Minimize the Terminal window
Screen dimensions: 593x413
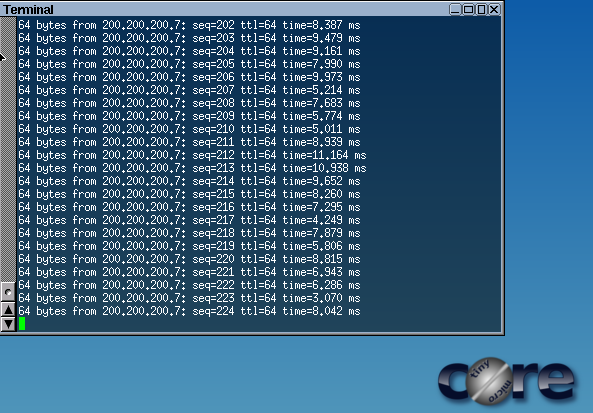455,9
